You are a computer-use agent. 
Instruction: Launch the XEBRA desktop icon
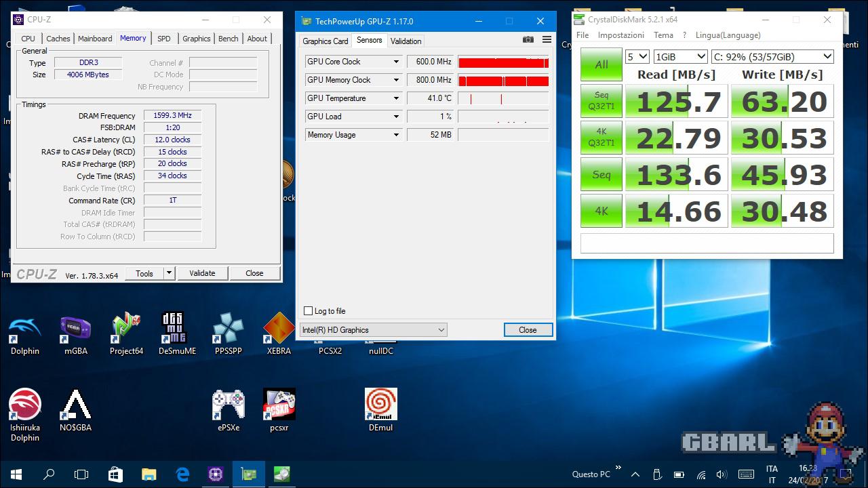pyautogui.click(x=279, y=333)
